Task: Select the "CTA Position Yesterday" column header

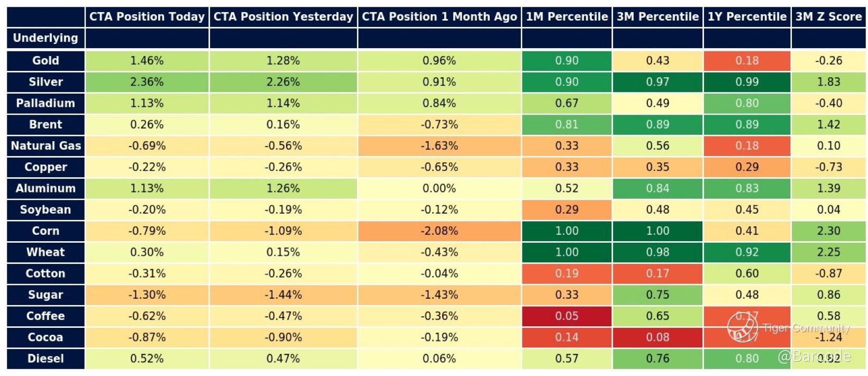Action: click(x=283, y=17)
